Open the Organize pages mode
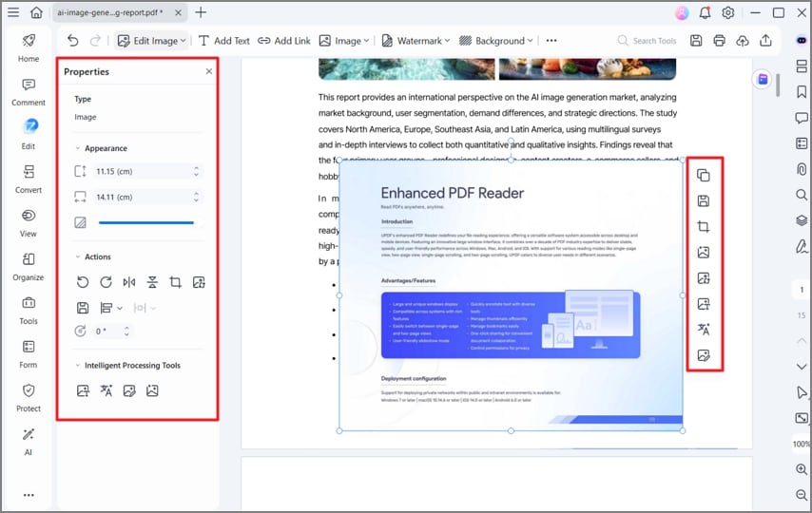The width and height of the screenshot is (812, 513). click(29, 267)
